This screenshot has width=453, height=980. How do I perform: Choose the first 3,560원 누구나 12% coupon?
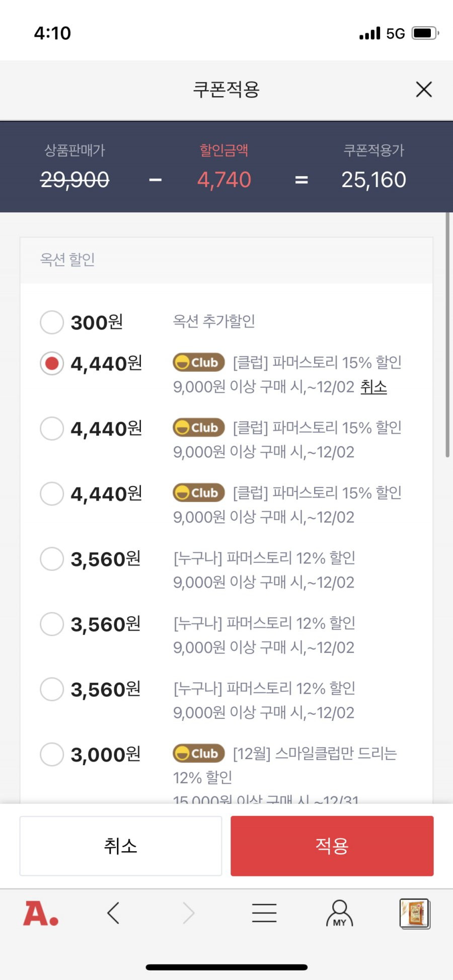pyautogui.click(x=52, y=559)
